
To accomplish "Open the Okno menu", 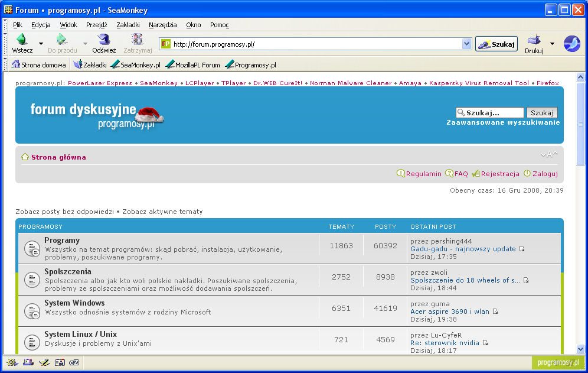I will point(194,25).
